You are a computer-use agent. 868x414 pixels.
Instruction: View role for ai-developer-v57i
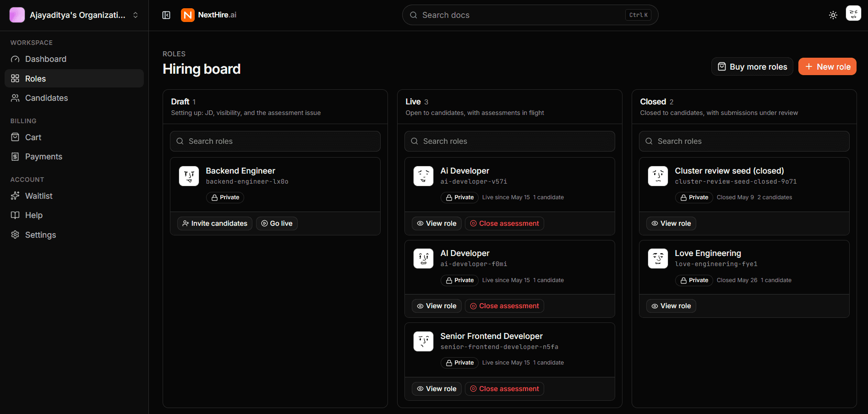tap(437, 223)
